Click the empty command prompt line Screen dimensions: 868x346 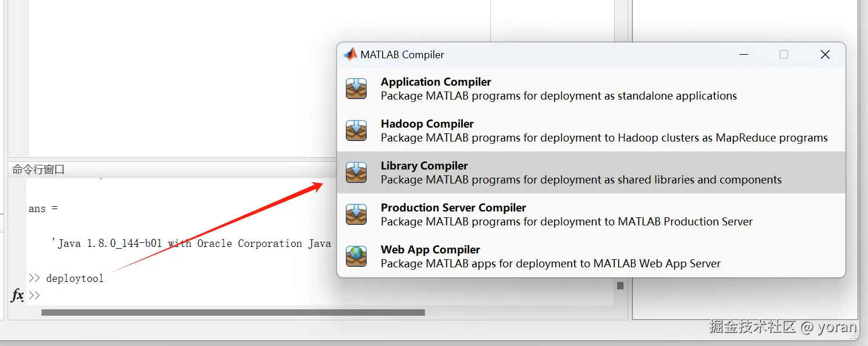(x=320, y=295)
